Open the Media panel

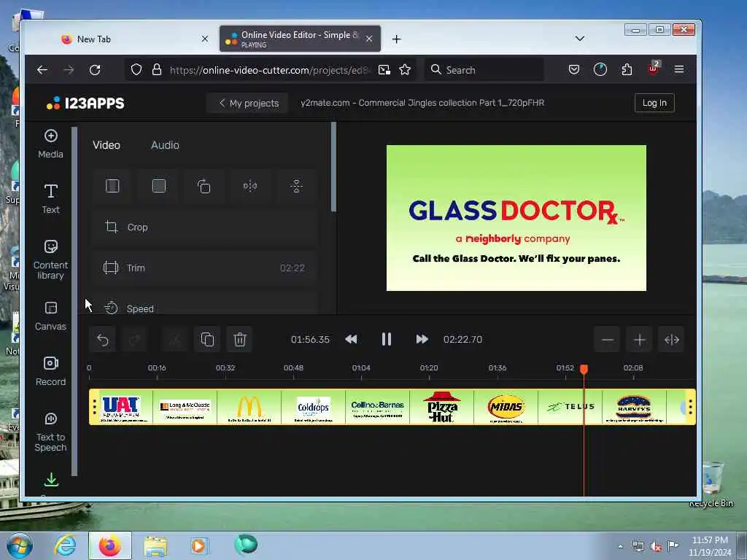pos(50,144)
